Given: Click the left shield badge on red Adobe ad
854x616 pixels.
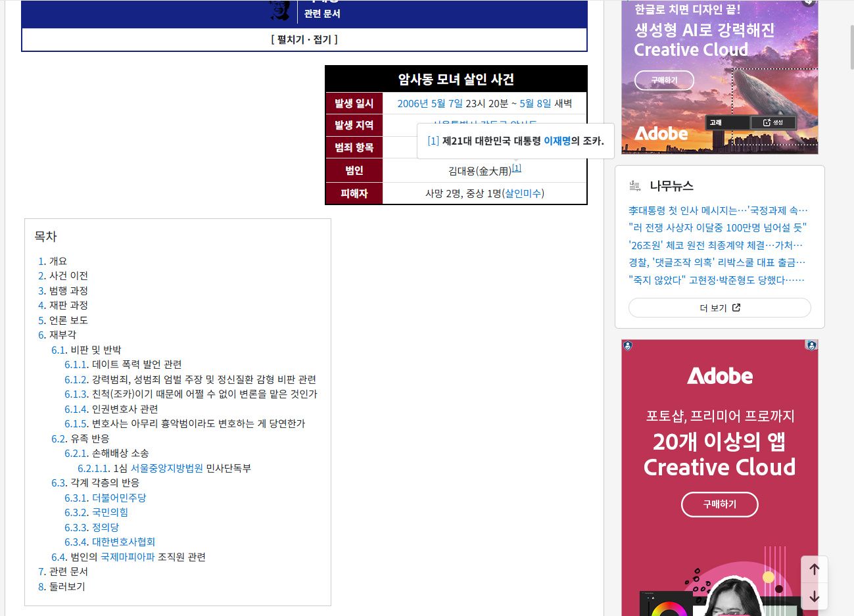Looking at the screenshot, I should coord(627,345).
